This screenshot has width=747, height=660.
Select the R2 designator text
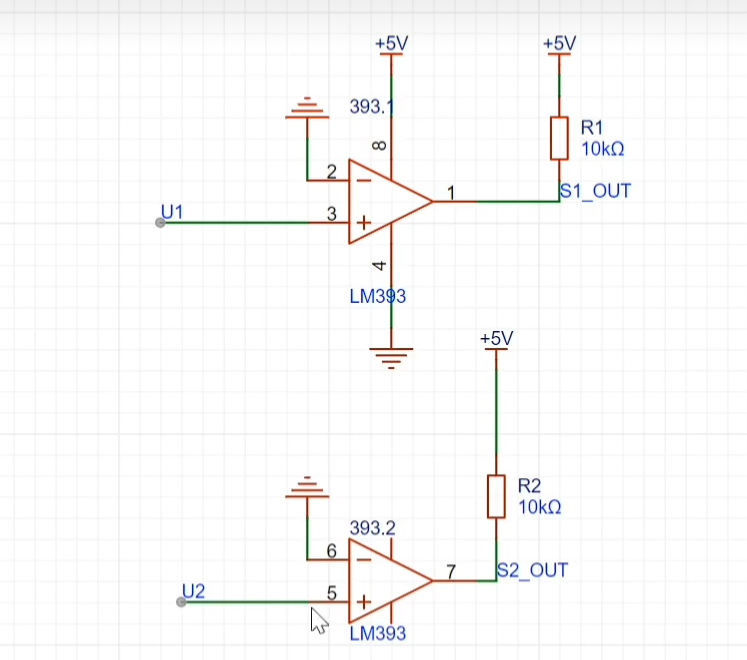(x=529, y=486)
